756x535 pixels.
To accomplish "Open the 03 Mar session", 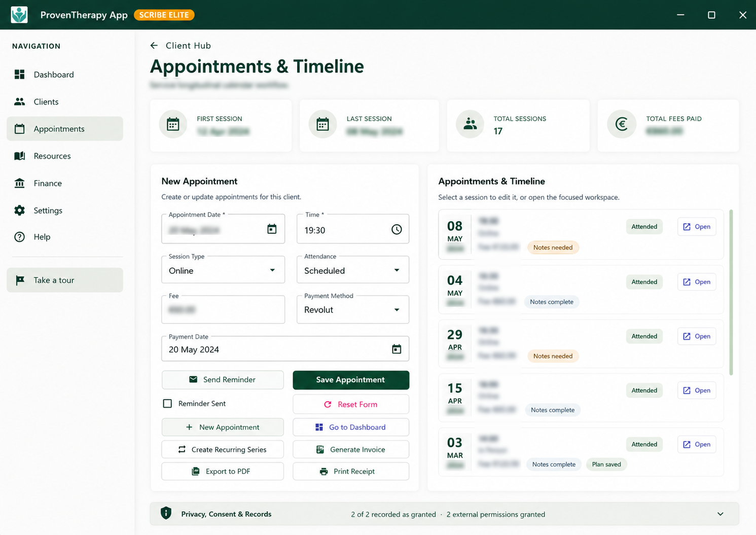I will 697,444.
